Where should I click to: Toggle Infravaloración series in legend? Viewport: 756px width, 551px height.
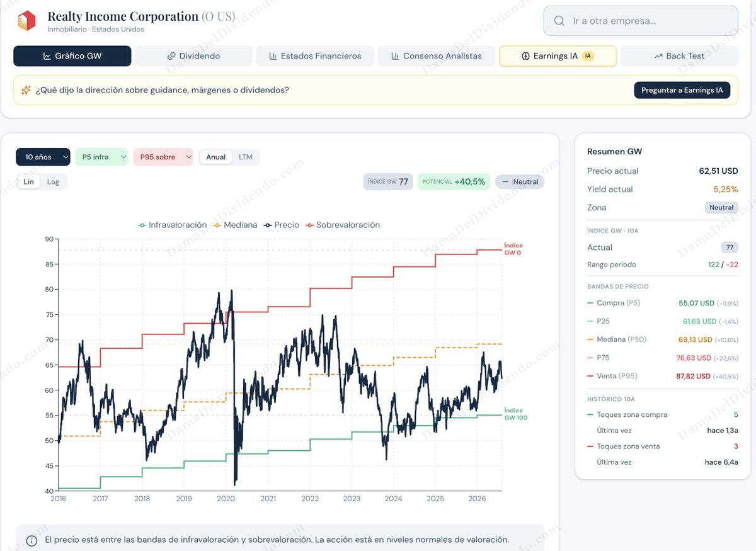coord(172,225)
